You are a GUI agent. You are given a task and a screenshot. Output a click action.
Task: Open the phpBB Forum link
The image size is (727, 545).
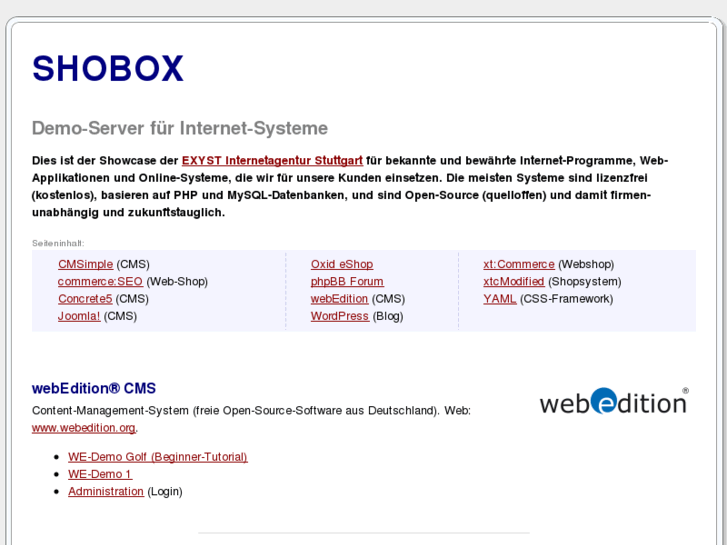347,281
